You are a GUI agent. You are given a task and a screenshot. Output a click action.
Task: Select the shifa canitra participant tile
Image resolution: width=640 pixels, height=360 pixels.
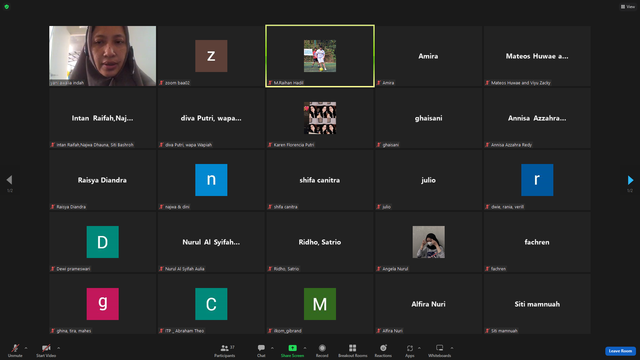click(x=320, y=180)
